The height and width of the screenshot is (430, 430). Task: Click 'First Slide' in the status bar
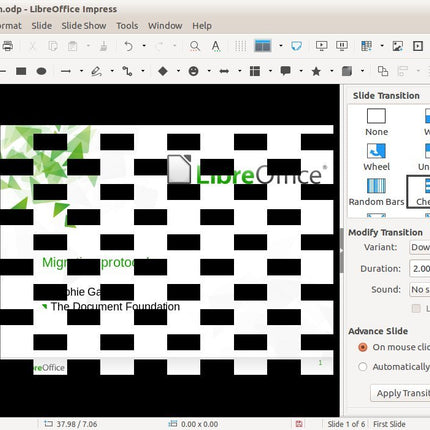[389, 424]
